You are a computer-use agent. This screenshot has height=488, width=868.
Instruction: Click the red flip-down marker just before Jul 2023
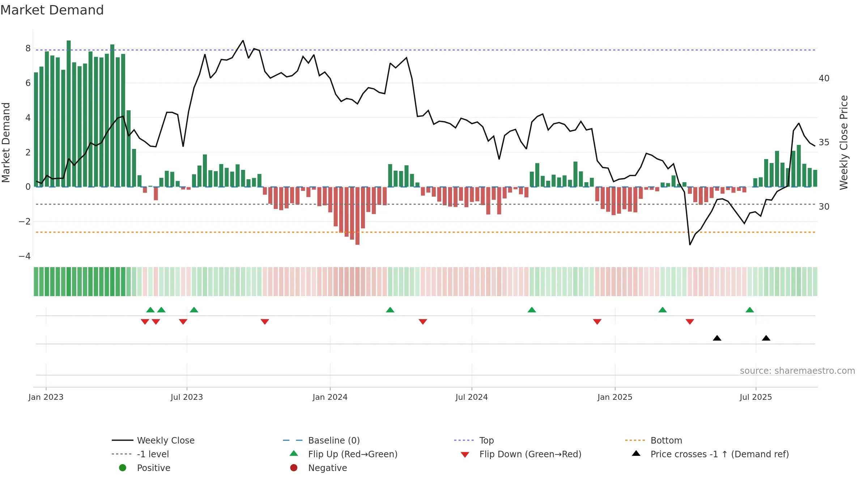pyautogui.click(x=183, y=322)
